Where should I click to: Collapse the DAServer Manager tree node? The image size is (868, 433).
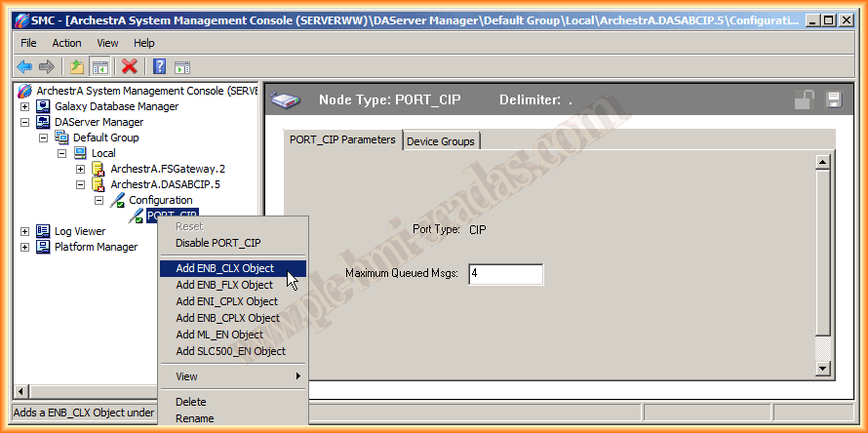coord(25,123)
